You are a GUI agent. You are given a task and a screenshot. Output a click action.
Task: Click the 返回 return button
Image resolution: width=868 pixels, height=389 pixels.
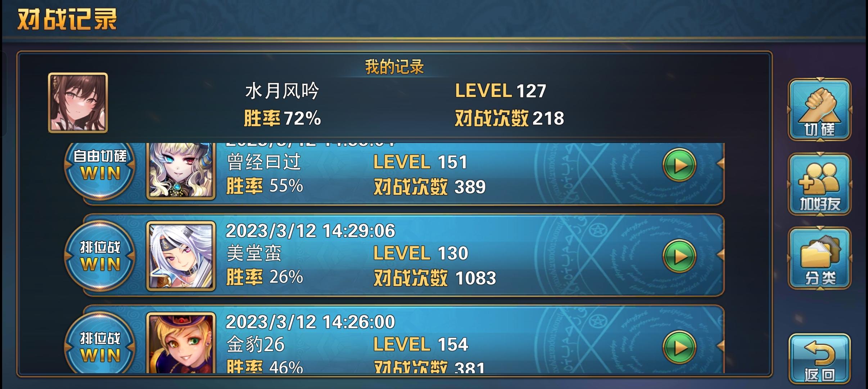click(819, 359)
